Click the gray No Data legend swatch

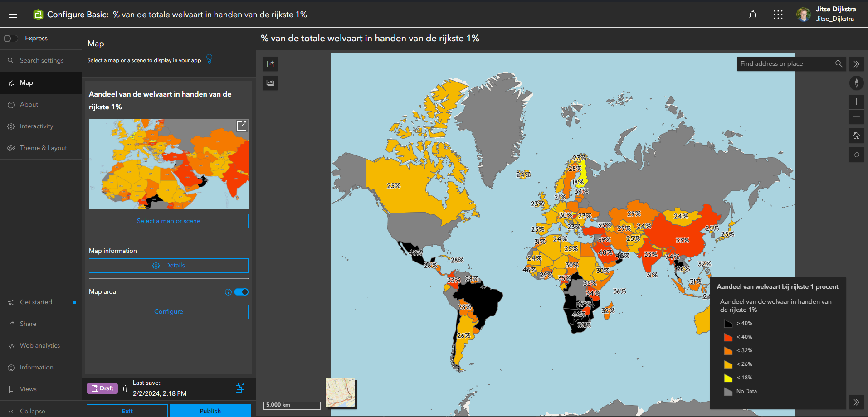pos(728,392)
